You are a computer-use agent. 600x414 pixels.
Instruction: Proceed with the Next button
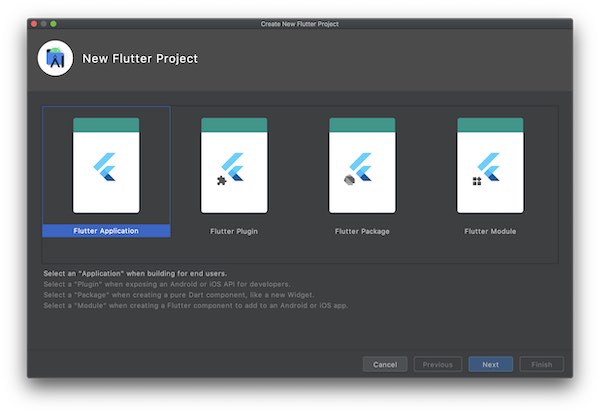(x=491, y=364)
